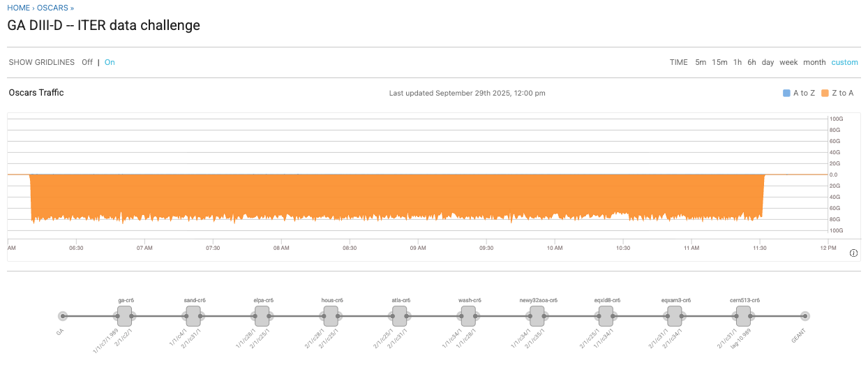The image size is (868, 365).
Task: Choose the month time range
Action: (x=814, y=62)
